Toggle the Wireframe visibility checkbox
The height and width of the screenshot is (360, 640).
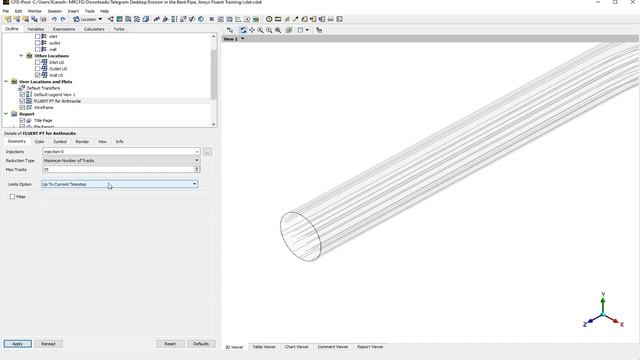click(22, 107)
